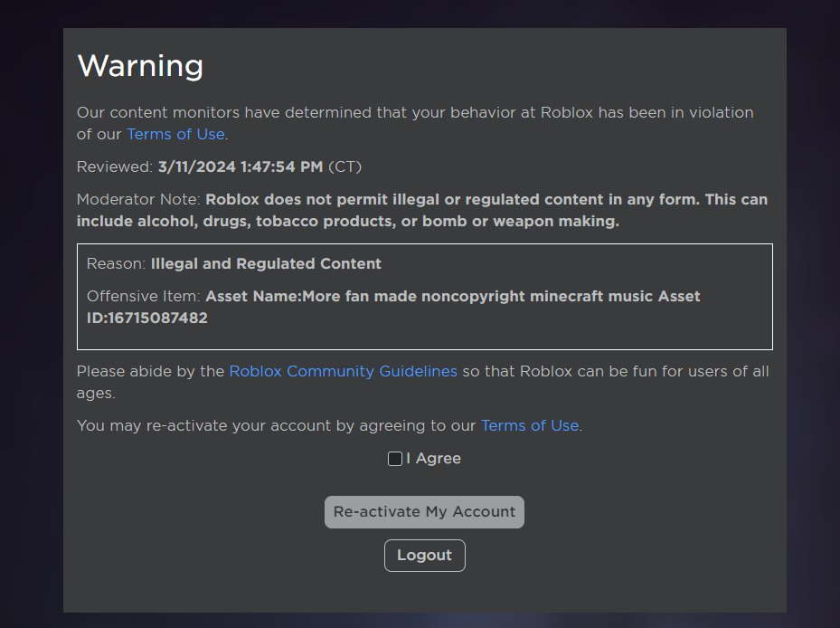Screen dimensions: 840x628
Task: Open the Terms of Use link near re-activation text
Action: pos(530,425)
